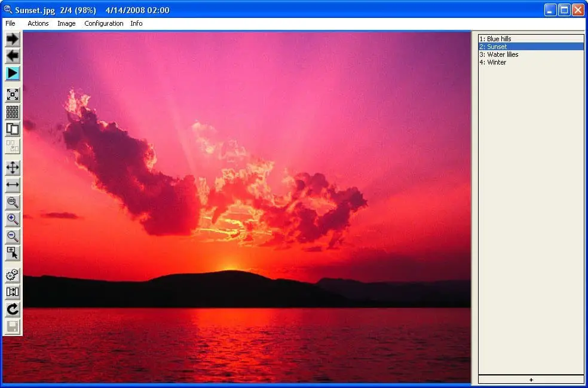Select '1: Blue hills' in the file list
This screenshot has width=588, height=388.
pyautogui.click(x=531, y=39)
